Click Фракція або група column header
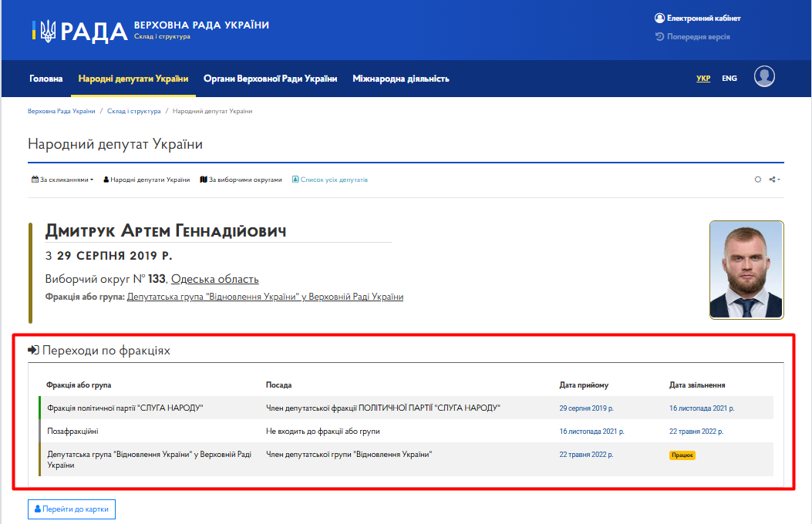 click(x=79, y=385)
